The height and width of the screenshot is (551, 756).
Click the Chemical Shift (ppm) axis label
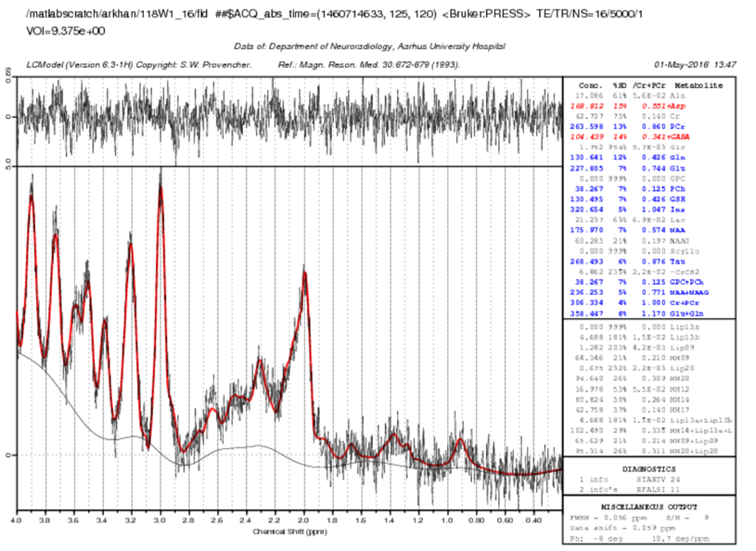pos(288,532)
